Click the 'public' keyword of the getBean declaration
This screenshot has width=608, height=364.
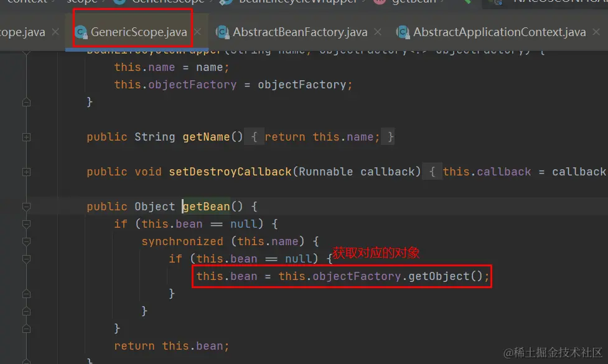[106, 207]
